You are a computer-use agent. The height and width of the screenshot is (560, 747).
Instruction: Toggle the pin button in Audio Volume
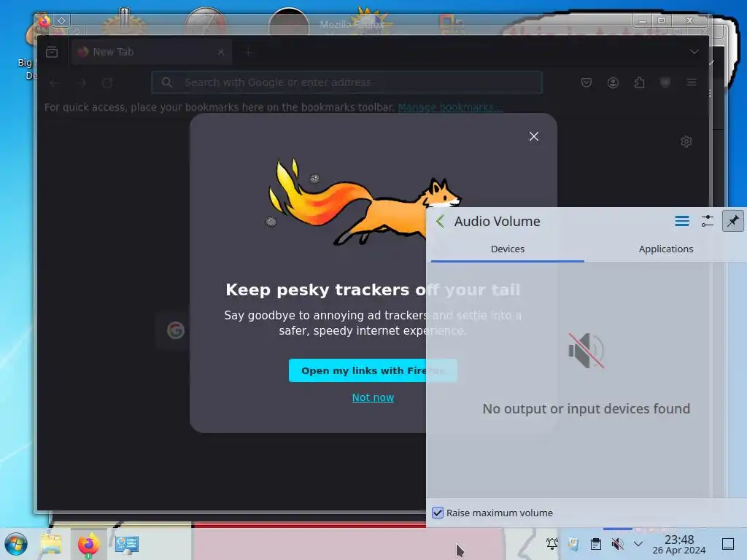(x=732, y=221)
